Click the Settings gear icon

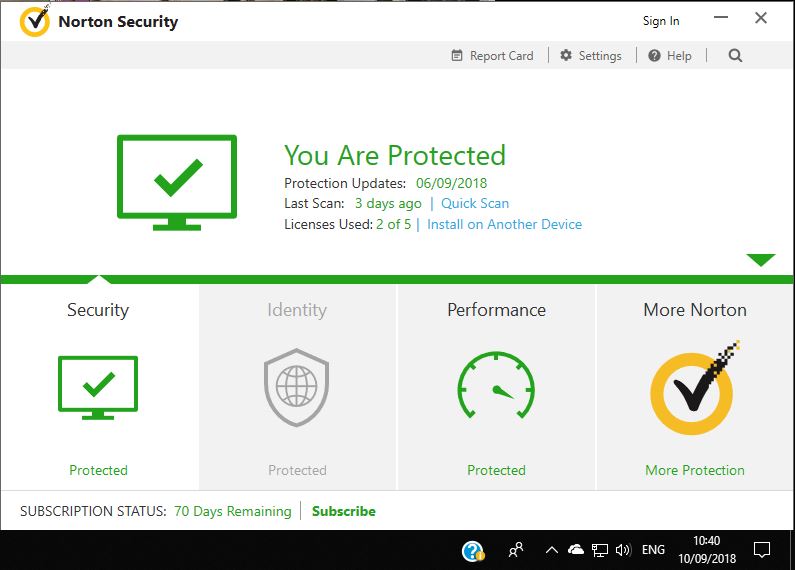566,55
